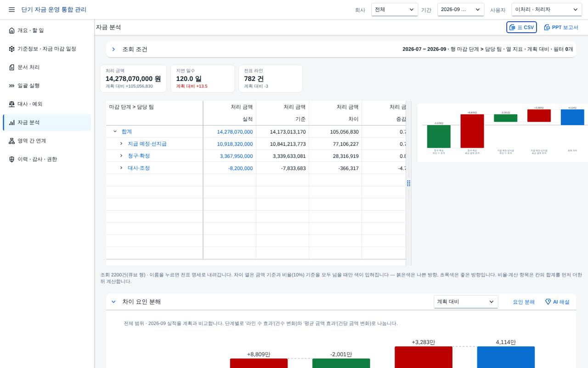Click the diamond icon beside AI 해설
This screenshot has width=588, height=368.
(x=548, y=302)
